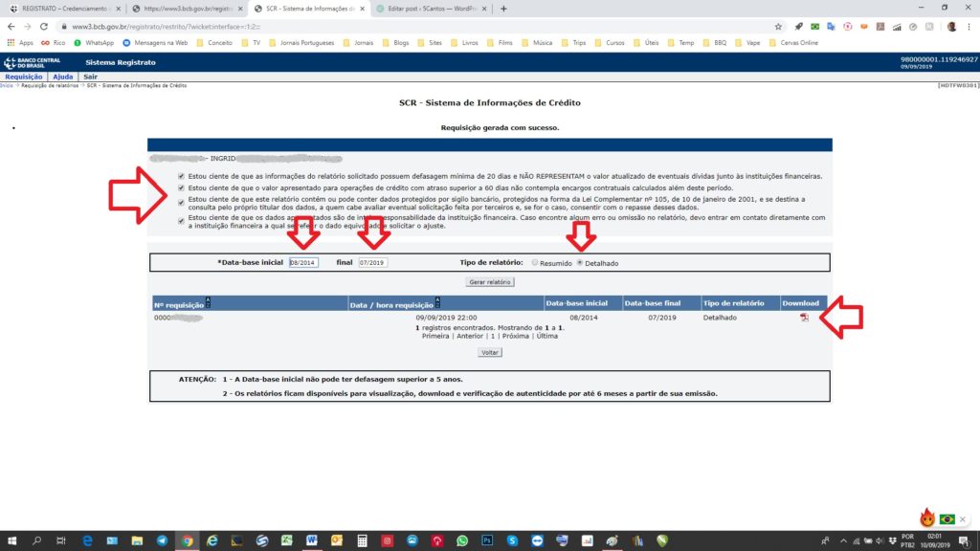Toggle the 20-day lag acknowledgment checkbox
Image resolution: width=980 pixels, height=551 pixels.
pyautogui.click(x=181, y=176)
